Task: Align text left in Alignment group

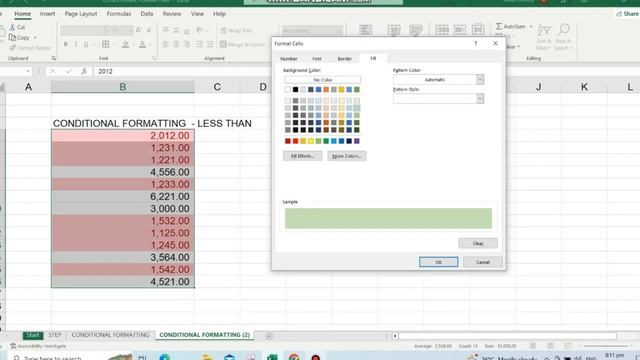Action: (165, 44)
